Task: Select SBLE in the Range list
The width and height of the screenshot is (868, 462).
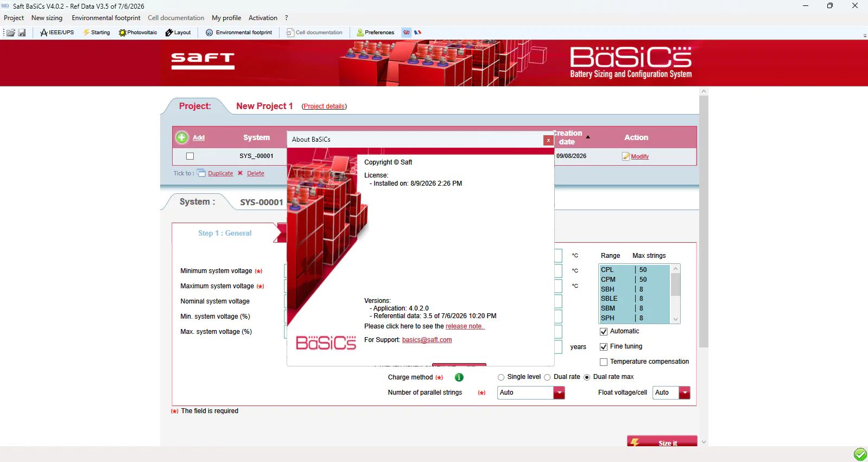Action: 635,299
